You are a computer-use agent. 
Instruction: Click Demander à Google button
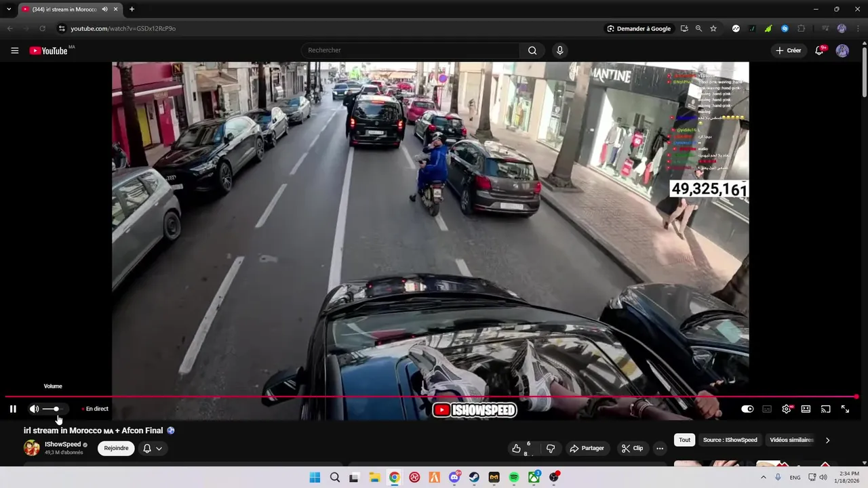pyautogui.click(x=639, y=28)
